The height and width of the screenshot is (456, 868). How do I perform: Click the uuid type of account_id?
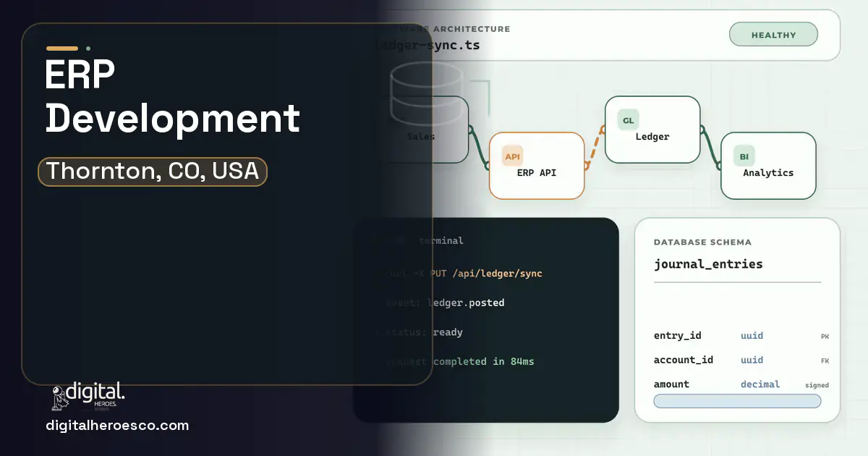[x=752, y=360]
